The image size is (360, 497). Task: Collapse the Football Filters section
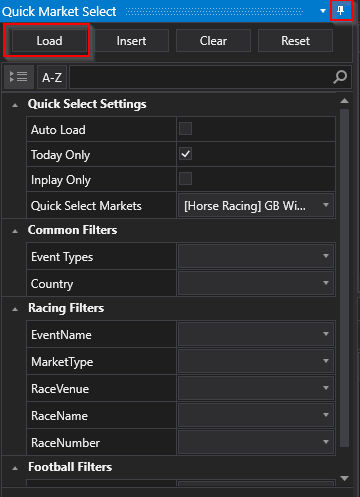pos(15,468)
